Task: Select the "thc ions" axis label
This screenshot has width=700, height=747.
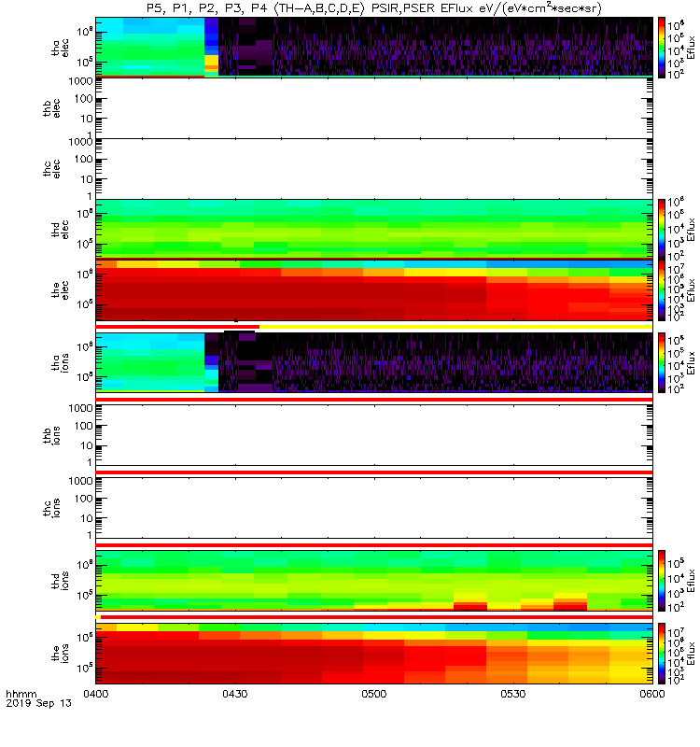Action: (51, 508)
